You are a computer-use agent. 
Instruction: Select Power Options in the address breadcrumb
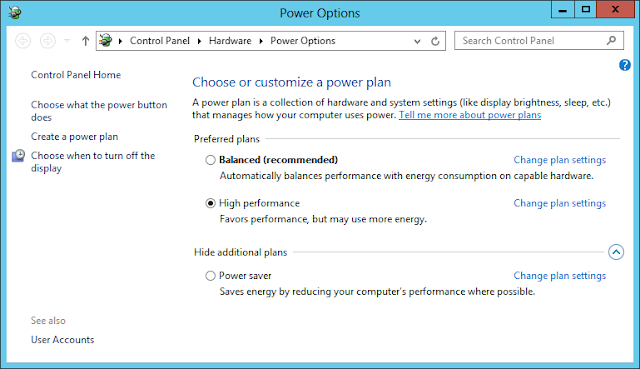(303, 41)
